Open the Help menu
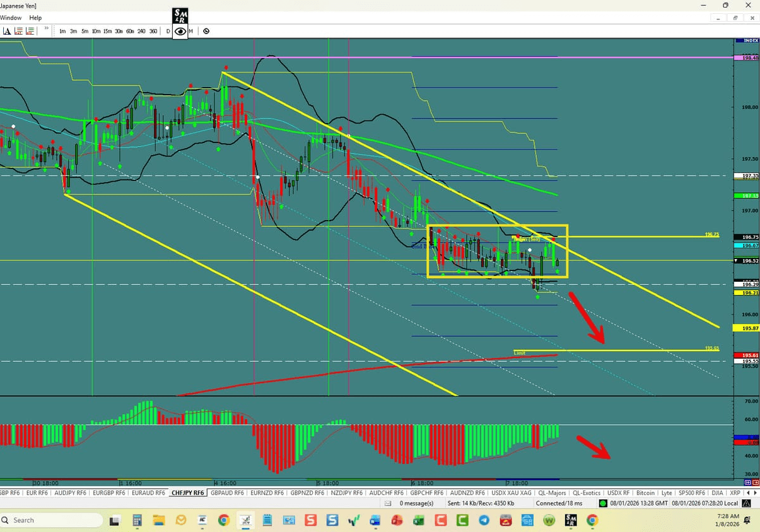Screen dimensions: 760x532 35,18
